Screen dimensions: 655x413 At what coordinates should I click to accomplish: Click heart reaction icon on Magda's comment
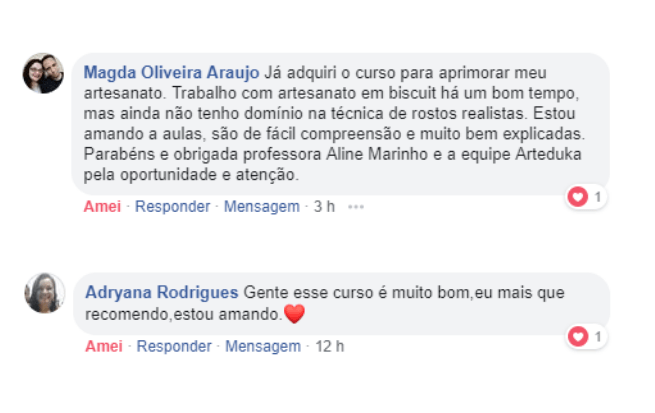[578, 197]
